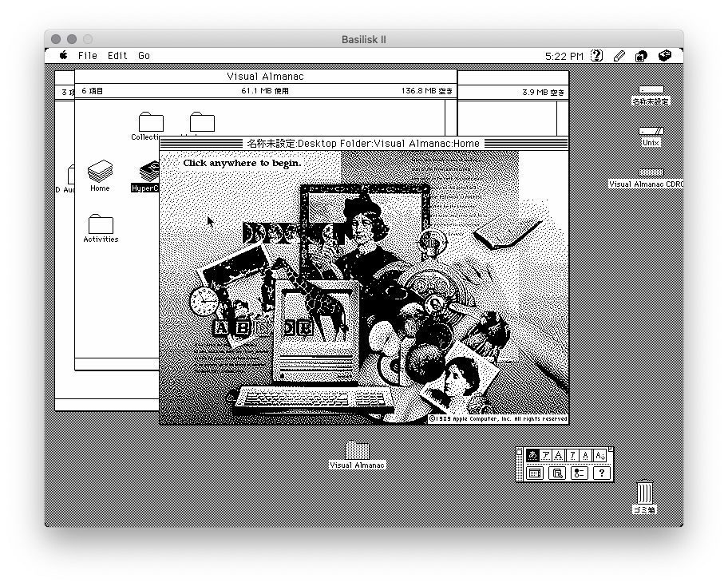Click the "6 項目" item count text
The height and width of the screenshot is (586, 728).
[93, 91]
